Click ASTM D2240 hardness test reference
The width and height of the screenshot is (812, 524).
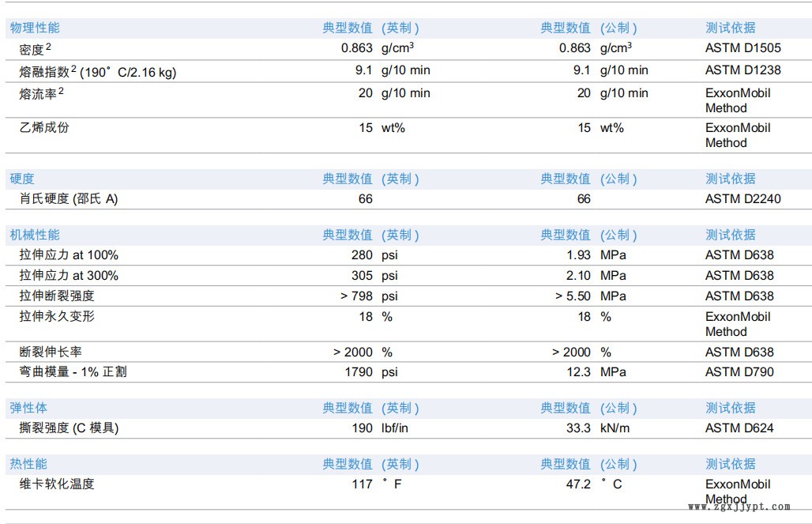click(x=742, y=198)
